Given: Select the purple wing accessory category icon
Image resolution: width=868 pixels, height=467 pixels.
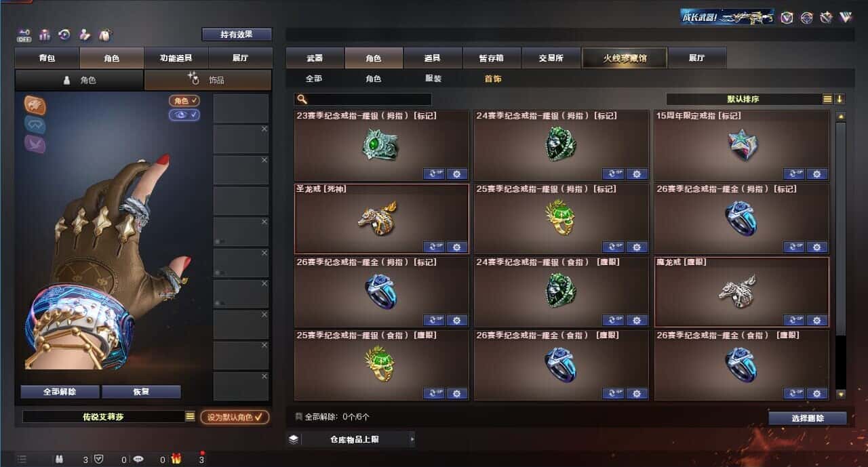Looking at the screenshot, I should coord(35,144).
